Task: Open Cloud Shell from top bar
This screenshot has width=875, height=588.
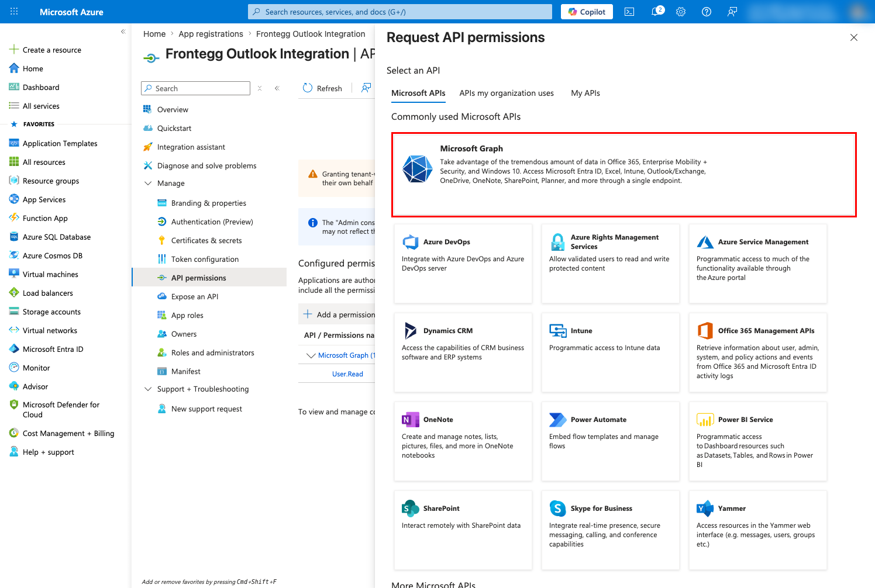Action: coord(629,12)
